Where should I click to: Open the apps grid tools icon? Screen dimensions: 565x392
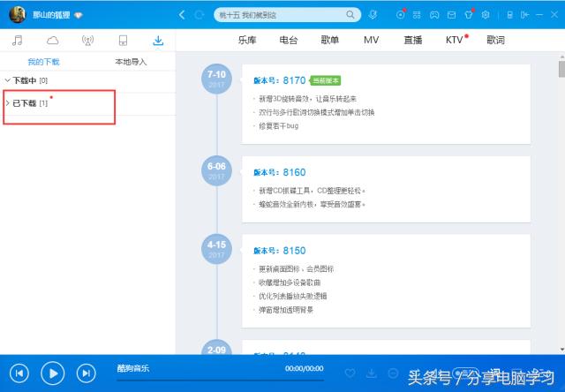click(x=417, y=15)
